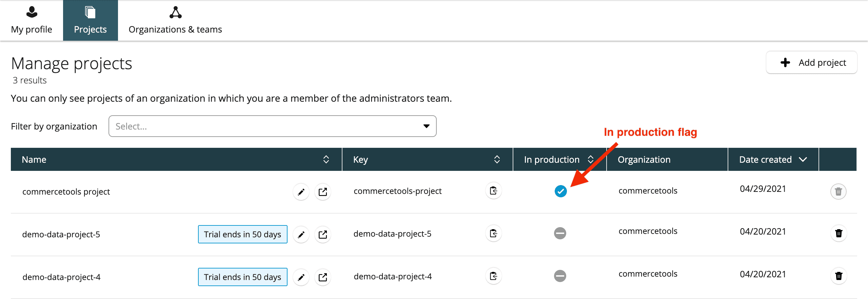Screen dimensions: 868x299
Task: Delete demo-data-project-5 with trash icon
Action: 839,233
